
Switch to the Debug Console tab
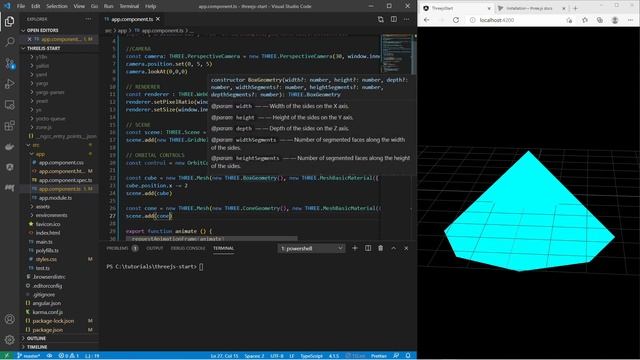pos(188,248)
